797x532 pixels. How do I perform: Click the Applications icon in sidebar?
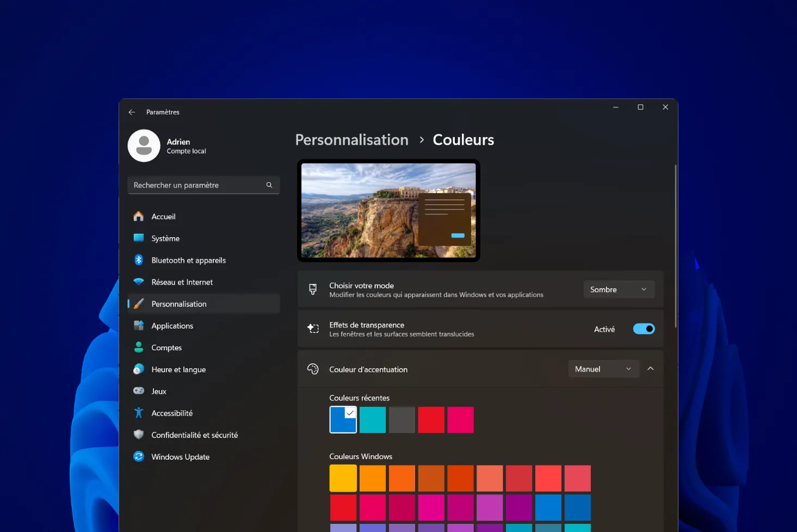pos(139,325)
